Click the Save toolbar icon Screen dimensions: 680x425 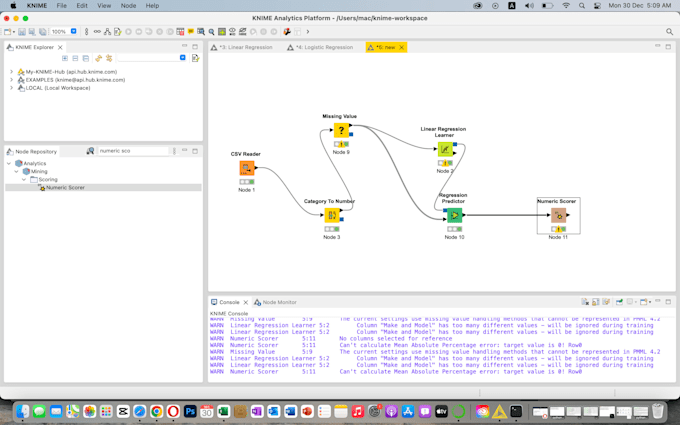point(22,32)
